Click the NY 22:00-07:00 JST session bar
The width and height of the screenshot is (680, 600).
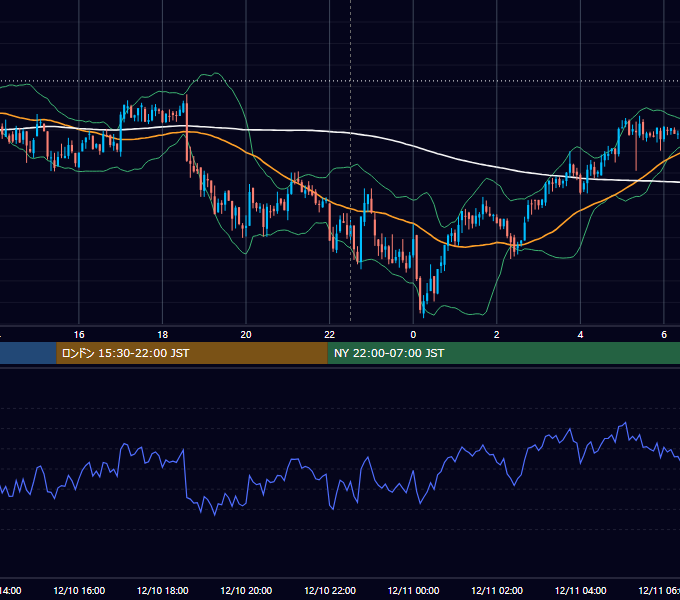[x=503, y=353]
